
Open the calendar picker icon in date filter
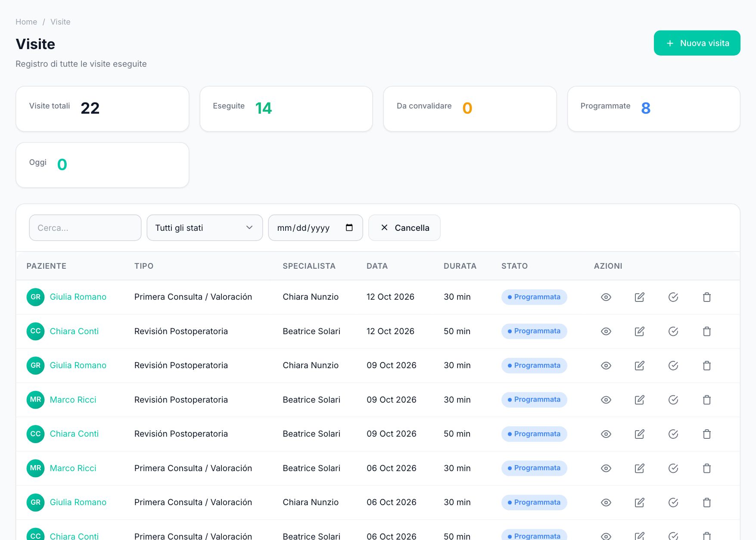[x=349, y=227]
